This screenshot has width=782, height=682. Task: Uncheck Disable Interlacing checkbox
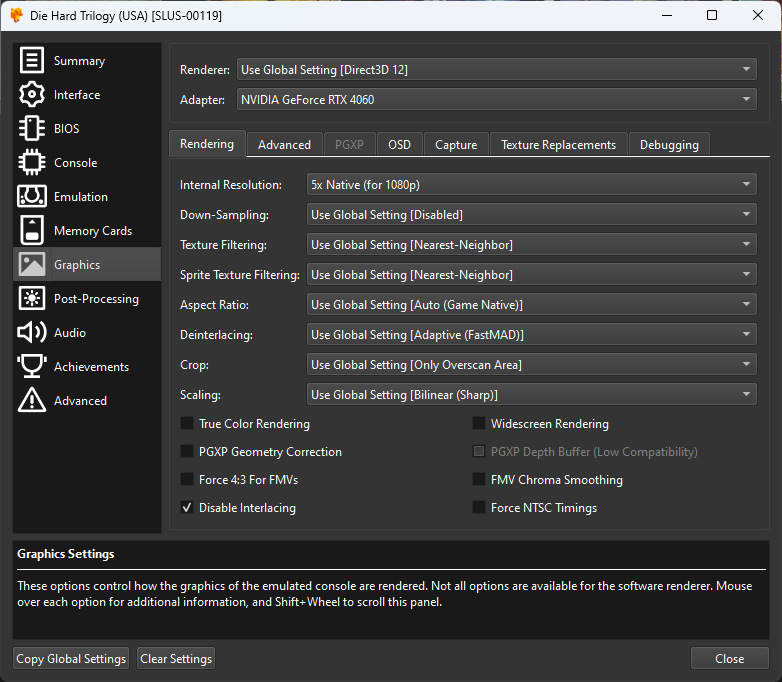pos(187,507)
